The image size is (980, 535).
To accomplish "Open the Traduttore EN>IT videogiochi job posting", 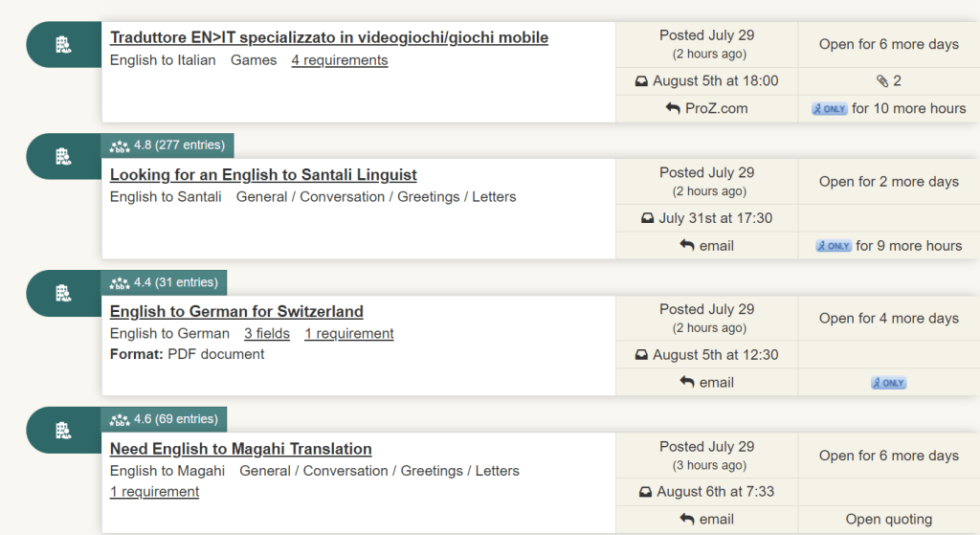I will click(x=329, y=37).
